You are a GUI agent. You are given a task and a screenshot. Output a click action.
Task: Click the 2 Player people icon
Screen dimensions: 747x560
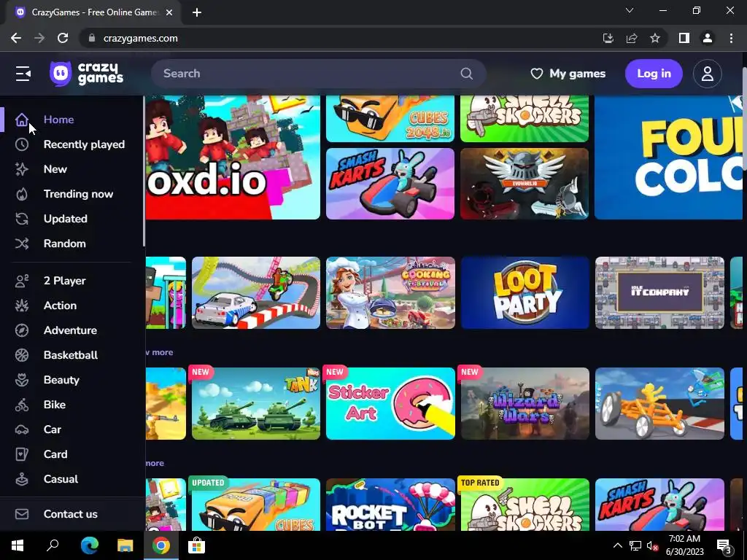(22, 281)
